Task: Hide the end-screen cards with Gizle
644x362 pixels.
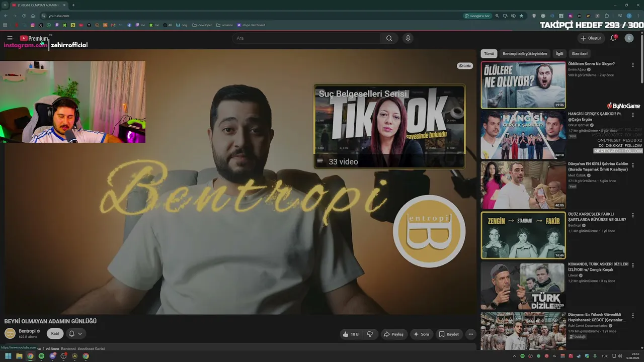Action: [x=465, y=66]
